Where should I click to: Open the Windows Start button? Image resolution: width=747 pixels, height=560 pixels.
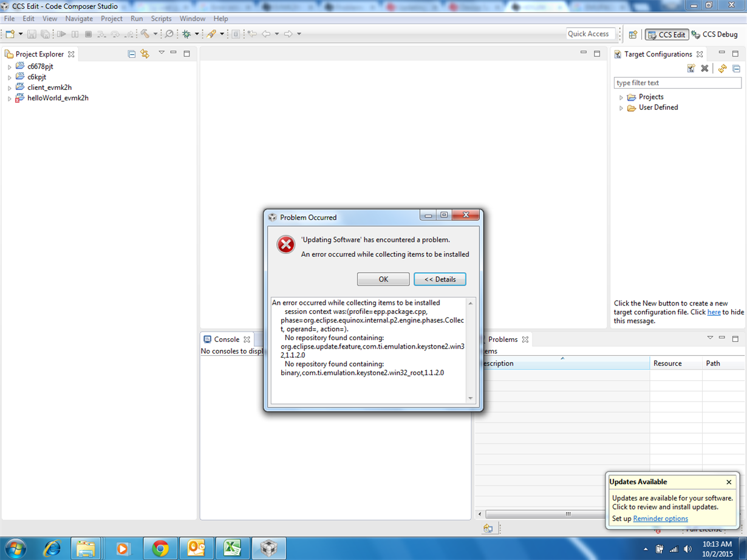pos(16,548)
